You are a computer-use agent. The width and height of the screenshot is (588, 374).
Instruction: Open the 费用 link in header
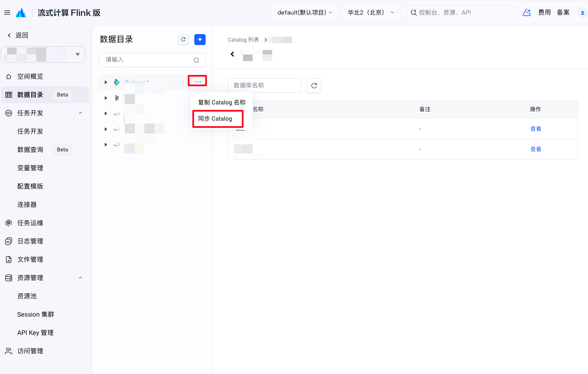tap(544, 12)
